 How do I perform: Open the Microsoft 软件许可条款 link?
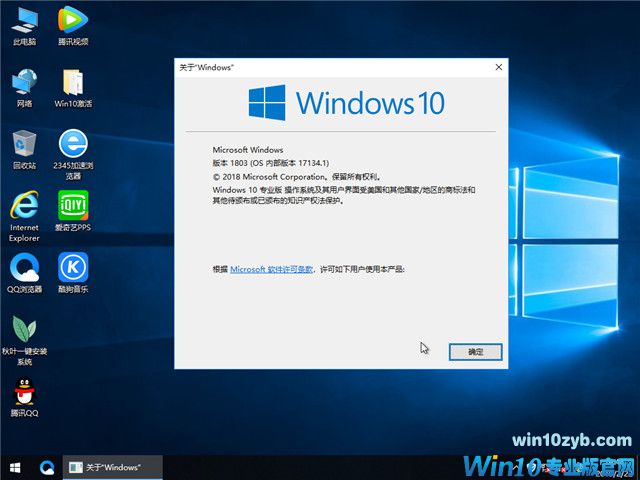pyautogui.click(x=272, y=269)
